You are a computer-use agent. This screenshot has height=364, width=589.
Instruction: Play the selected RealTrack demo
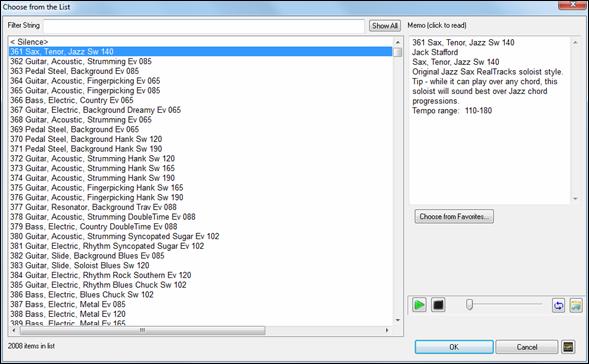tap(419, 305)
